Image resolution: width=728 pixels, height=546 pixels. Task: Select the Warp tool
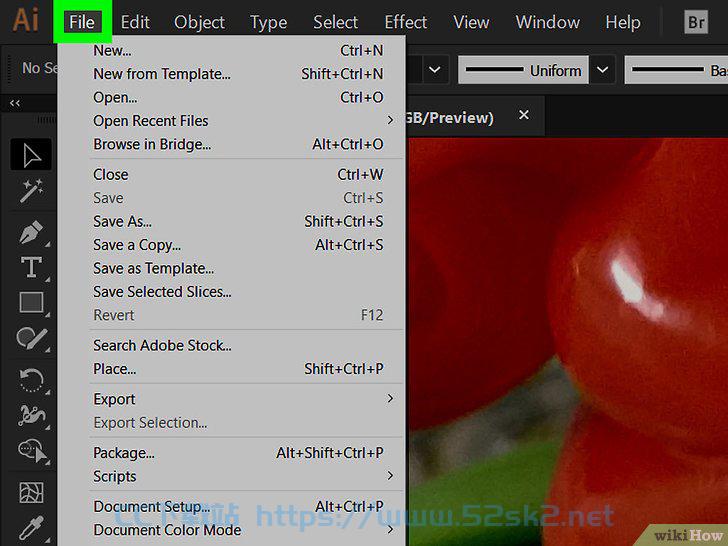click(31, 415)
